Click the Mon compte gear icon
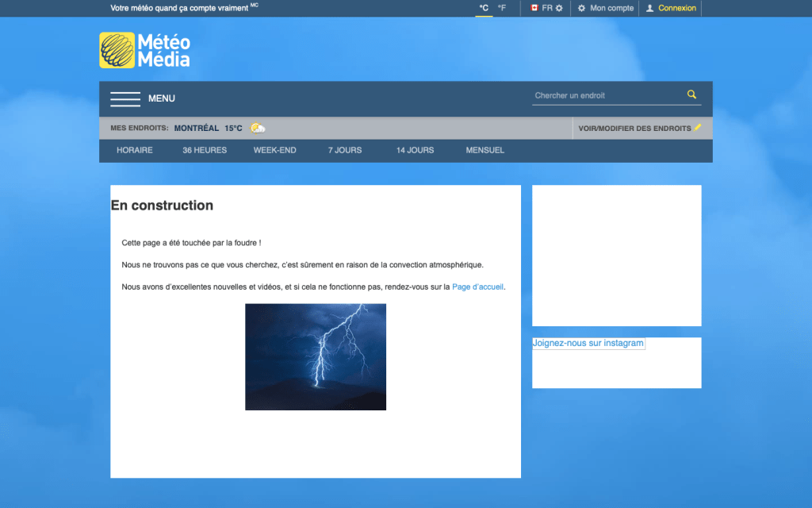The image size is (812, 508). (581, 8)
